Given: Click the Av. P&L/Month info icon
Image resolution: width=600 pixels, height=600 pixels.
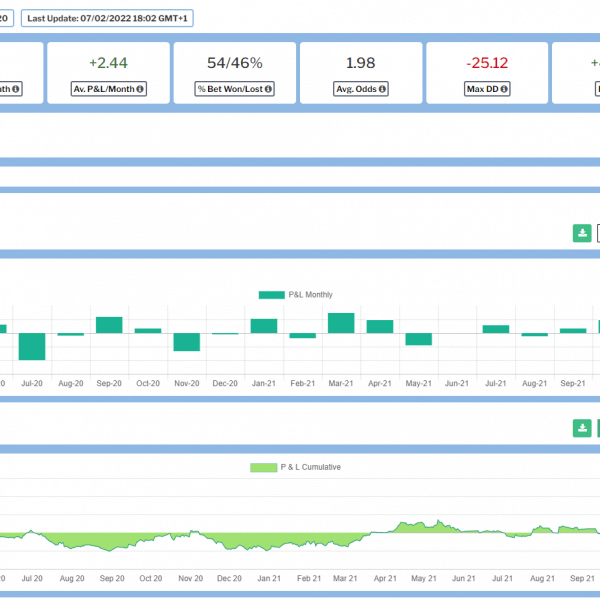Looking at the screenshot, I should tap(140, 89).
